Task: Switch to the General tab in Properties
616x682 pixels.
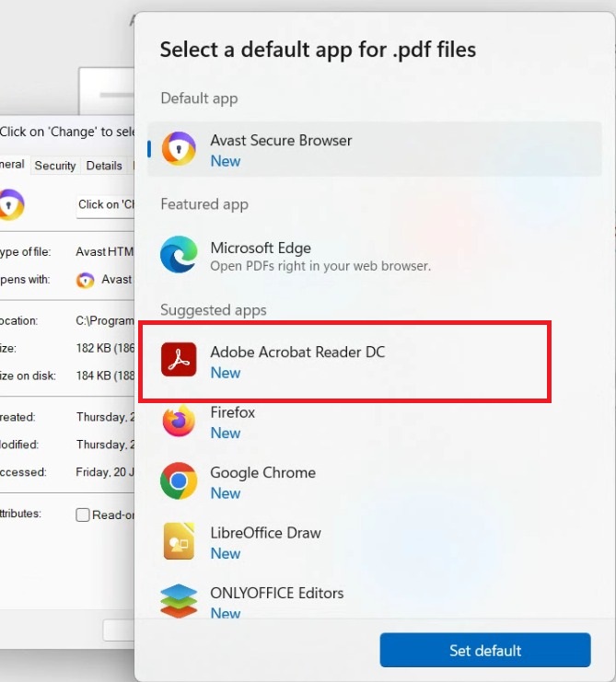Action: pyautogui.click(x=13, y=165)
